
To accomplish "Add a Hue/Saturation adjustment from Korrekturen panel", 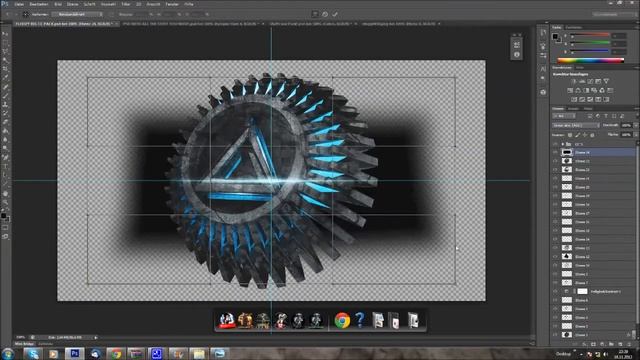I will [570, 91].
